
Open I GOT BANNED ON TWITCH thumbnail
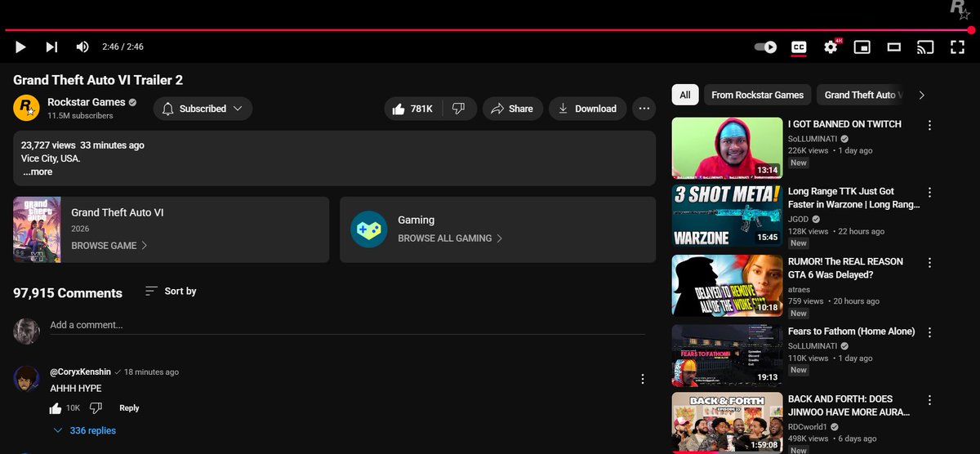727,149
